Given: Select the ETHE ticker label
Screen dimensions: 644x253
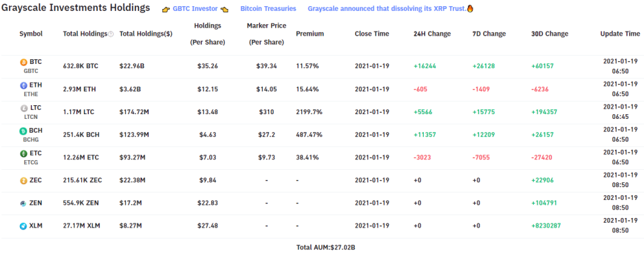Looking at the screenshot, I should pyautogui.click(x=31, y=94).
